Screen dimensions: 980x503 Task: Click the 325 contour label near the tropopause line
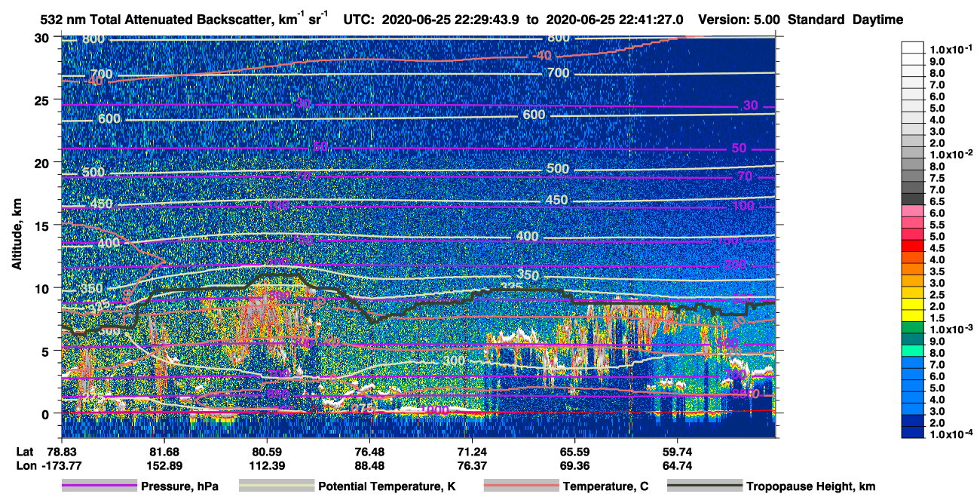point(512,287)
